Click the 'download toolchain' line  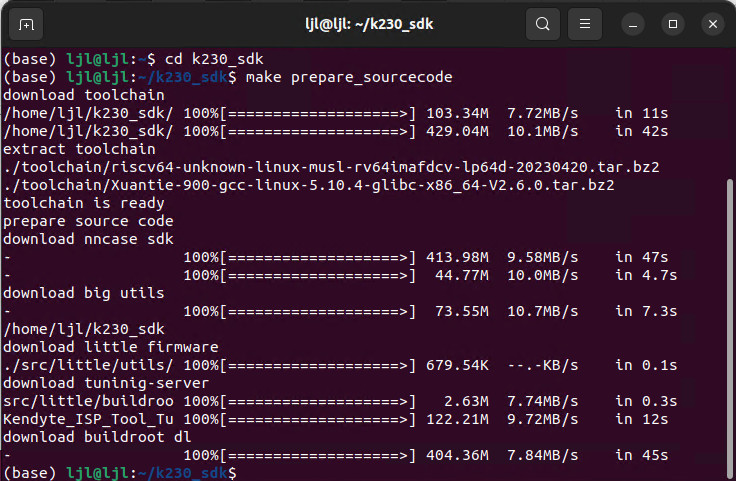84,95
